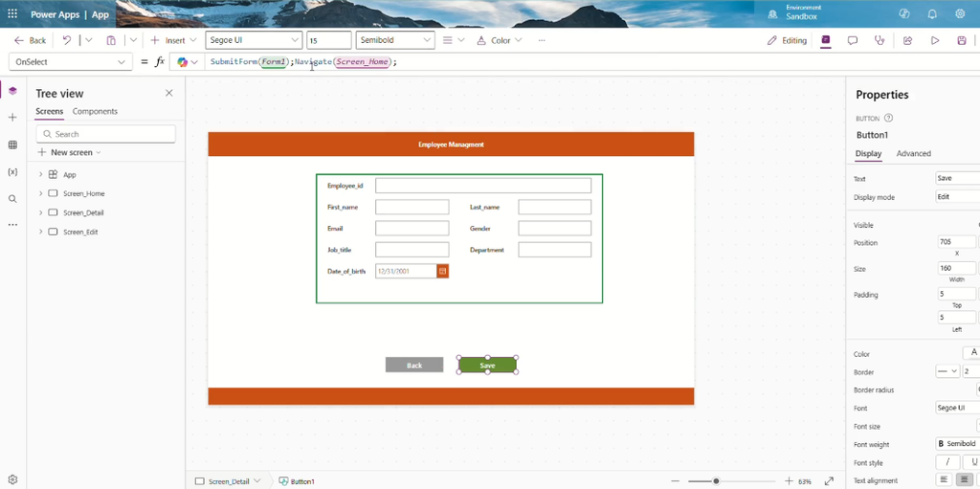Image resolution: width=980 pixels, height=489 pixels.
Task: Click the formula bar expression
Action: click(x=303, y=62)
